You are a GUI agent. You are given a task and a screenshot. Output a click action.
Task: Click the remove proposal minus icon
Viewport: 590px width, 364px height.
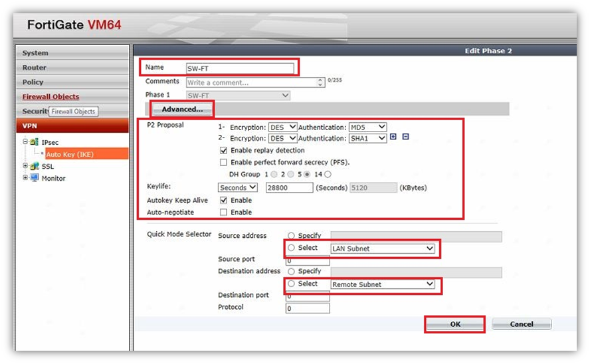[x=405, y=137]
